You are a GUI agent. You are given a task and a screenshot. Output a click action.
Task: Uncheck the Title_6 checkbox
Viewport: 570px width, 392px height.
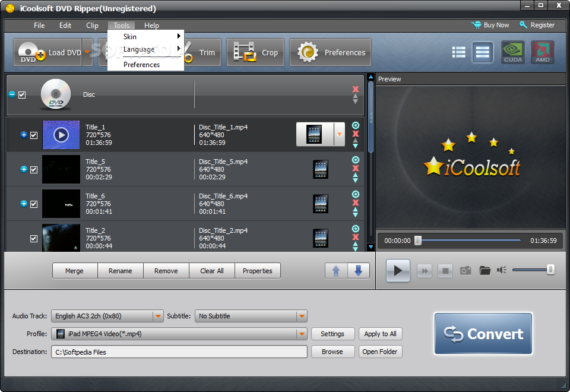(x=34, y=204)
